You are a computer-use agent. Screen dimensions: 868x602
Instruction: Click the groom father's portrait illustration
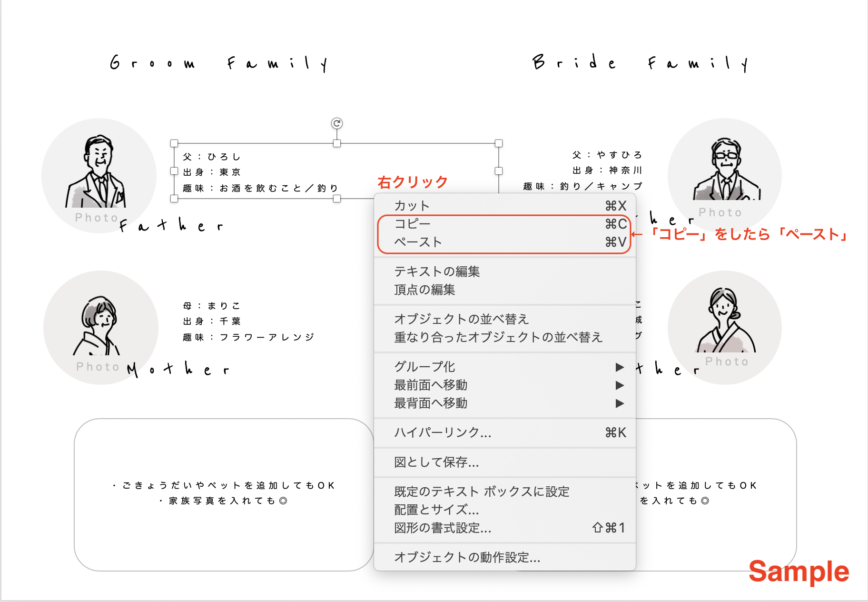click(99, 172)
